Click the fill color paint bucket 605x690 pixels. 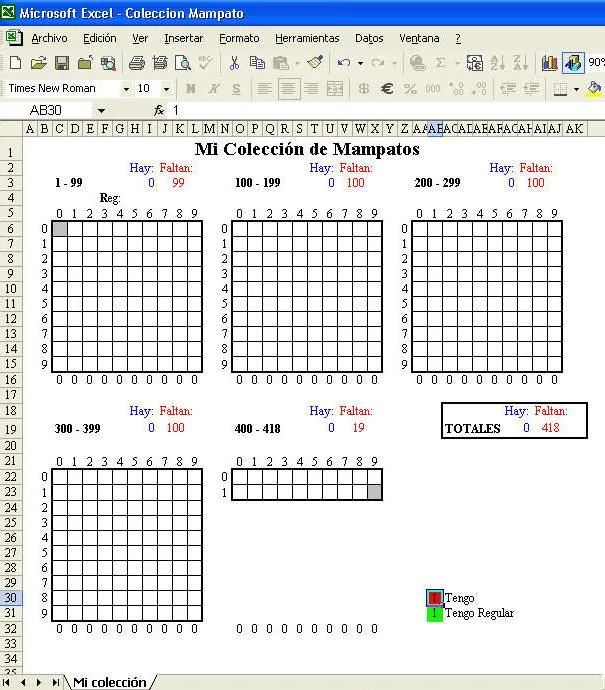point(594,88)
